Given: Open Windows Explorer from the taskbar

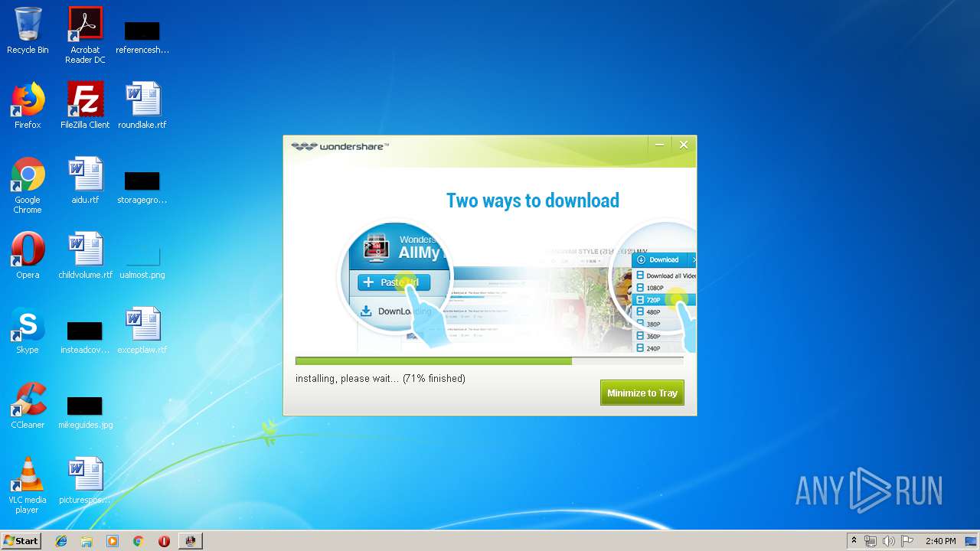Looking at the screenshot, I should tap(87, 541).
